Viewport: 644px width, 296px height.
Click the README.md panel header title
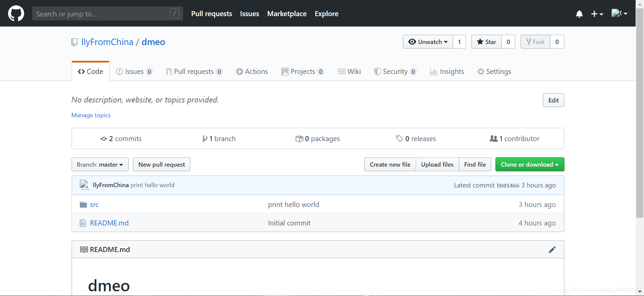point(110,250)
